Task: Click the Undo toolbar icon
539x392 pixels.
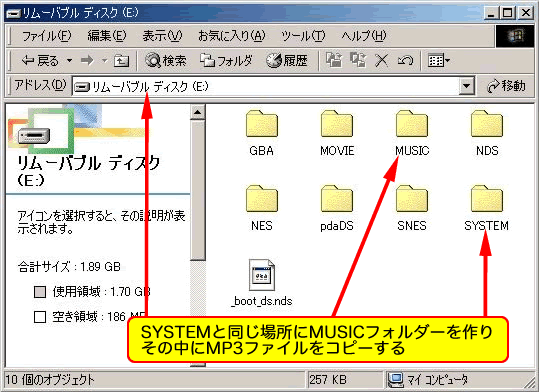Action: tap(405, 61)
